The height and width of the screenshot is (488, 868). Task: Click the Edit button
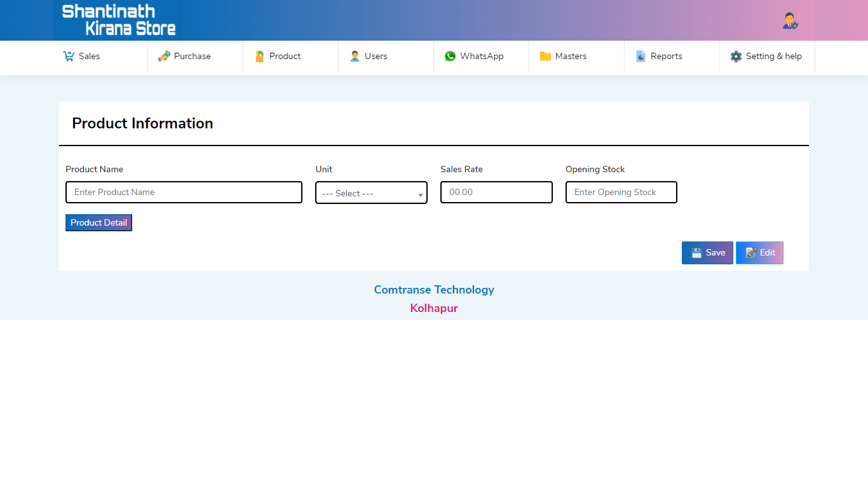tap(759, 253)
